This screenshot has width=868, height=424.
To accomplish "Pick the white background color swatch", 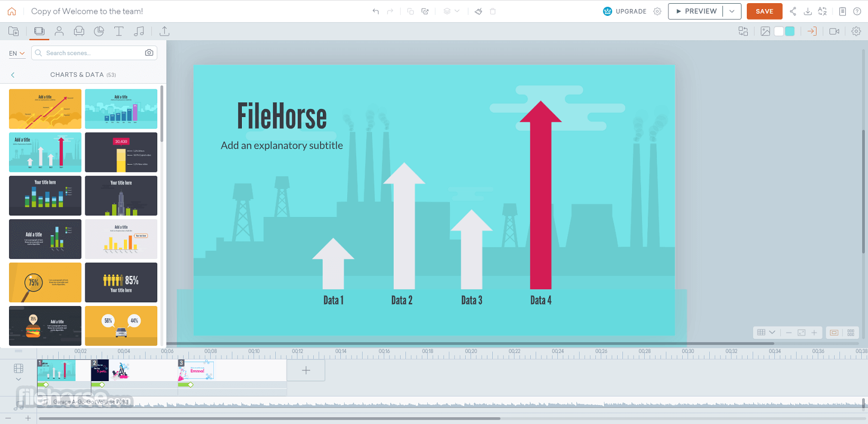I will (779, 31).
